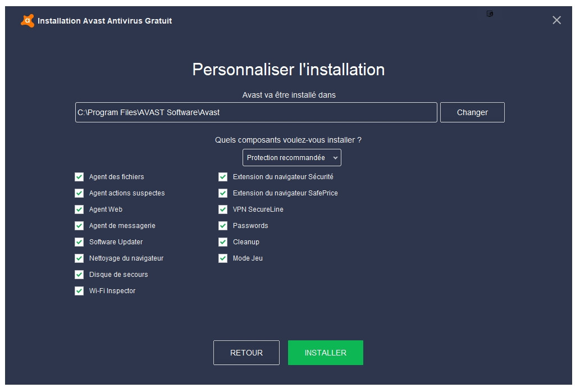The height and width of the screenshot is (392, 580).
Task: Toggle the Passwords checkbox
Action: [223, 226]
